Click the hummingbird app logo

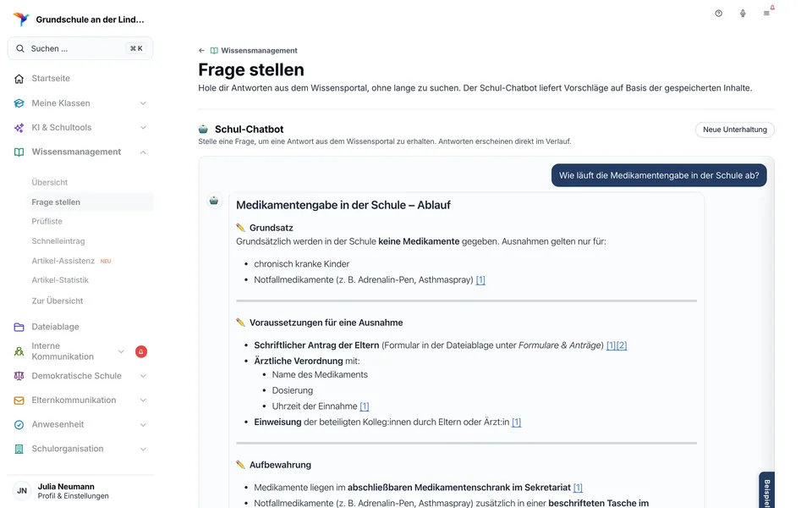(x=20, y=19)
